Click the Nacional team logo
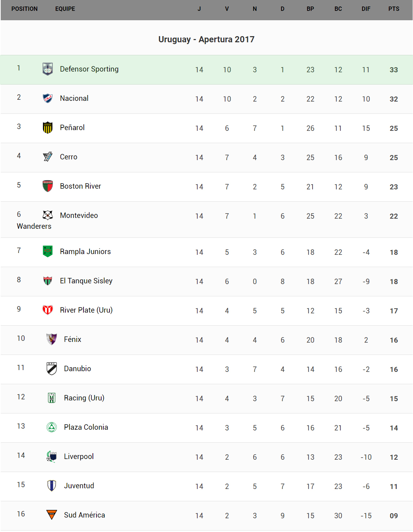The width and height of the screenshot is (413, 532). click(48, 98)
